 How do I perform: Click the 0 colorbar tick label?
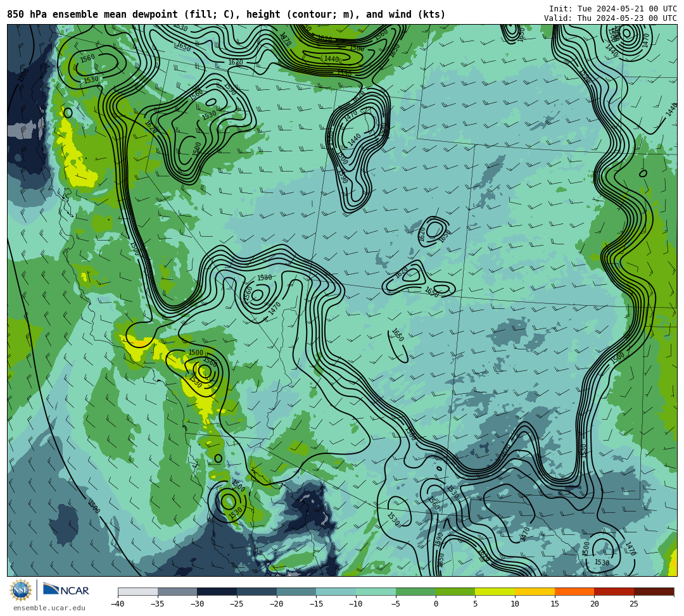click(x=436, y=604)
